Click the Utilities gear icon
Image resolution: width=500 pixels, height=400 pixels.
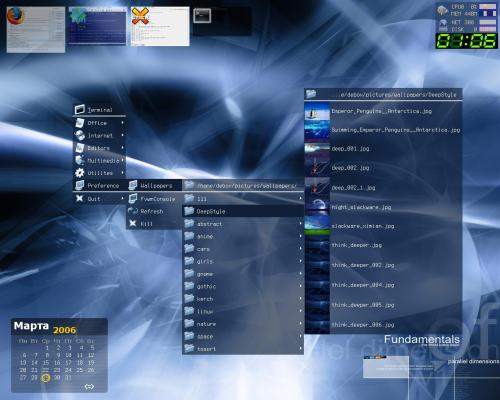80,173
